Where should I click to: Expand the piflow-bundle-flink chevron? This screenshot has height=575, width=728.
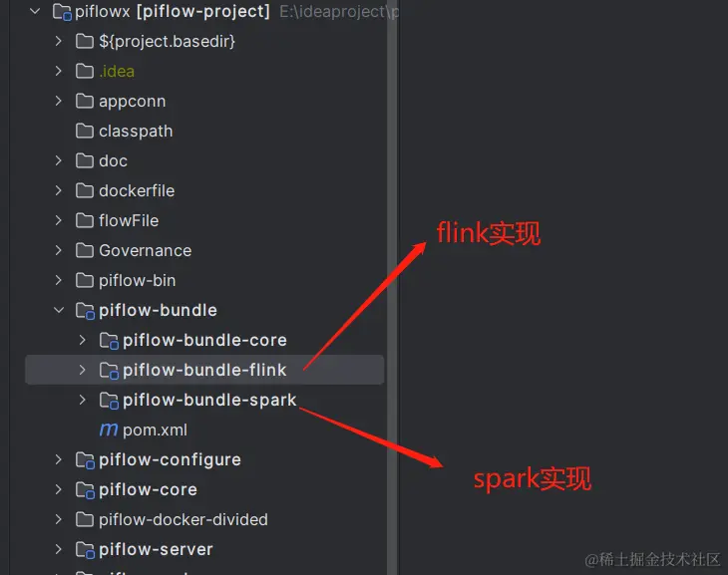tap(82, 370)
